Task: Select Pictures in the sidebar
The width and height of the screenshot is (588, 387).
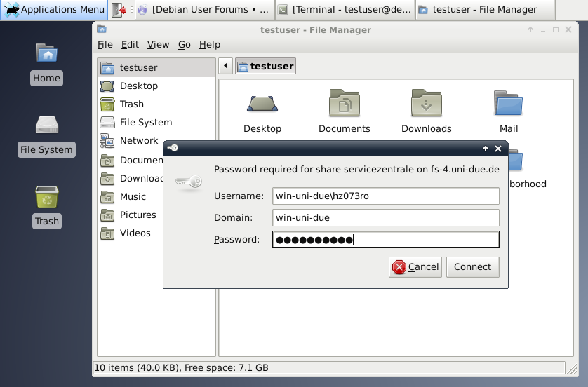Action: 138,215
